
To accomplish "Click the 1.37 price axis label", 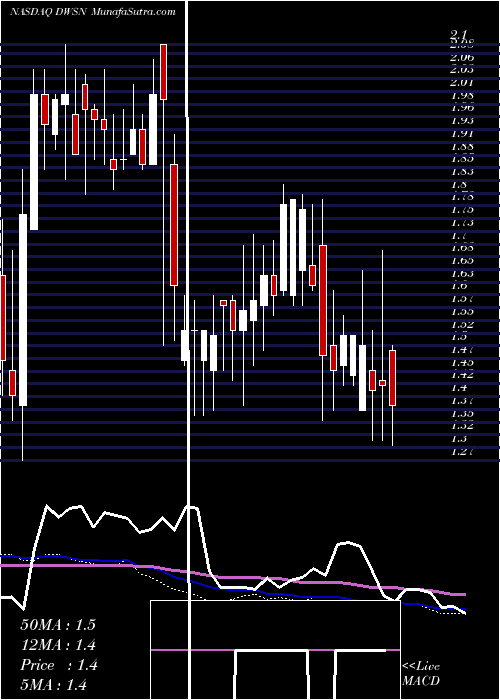I will (462, 400).
